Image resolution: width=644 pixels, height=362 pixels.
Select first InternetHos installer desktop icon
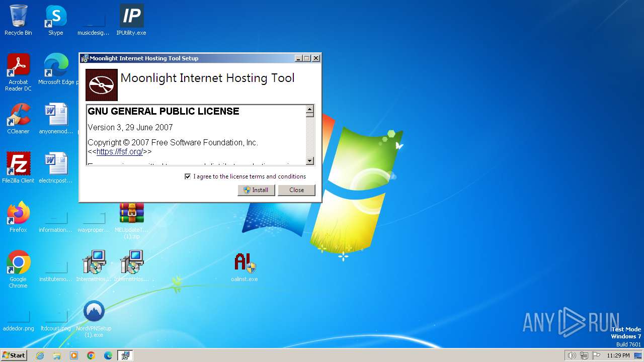(x=94, y=266)
